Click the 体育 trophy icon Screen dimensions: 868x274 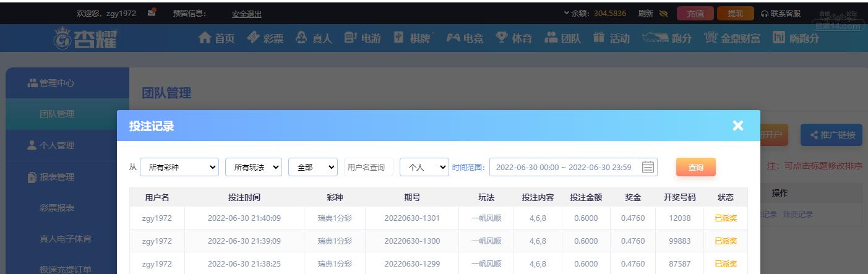pos(502,38)
